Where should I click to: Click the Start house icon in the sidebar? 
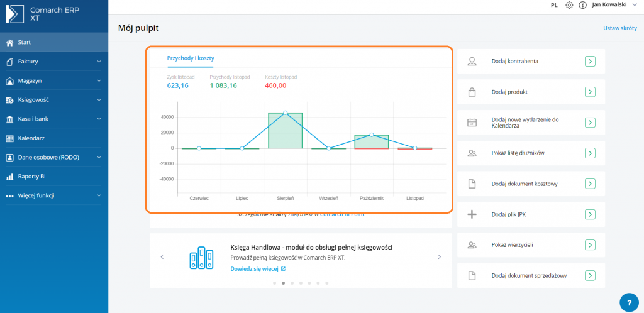point(10,42)
